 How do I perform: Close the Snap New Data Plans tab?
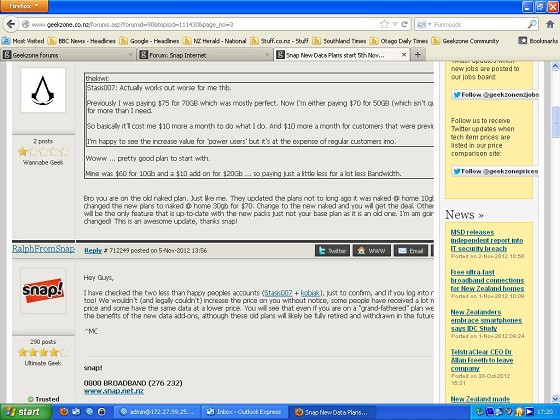(x=404, y=55)
